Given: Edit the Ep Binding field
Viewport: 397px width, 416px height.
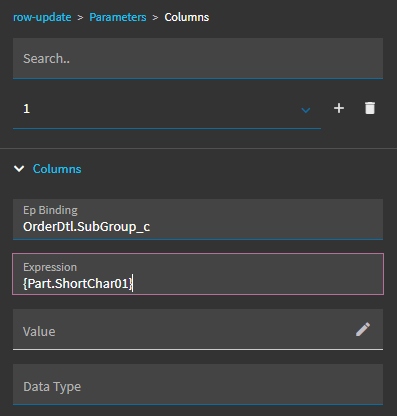Looking at the screenshot, I should [x=198, y=219].
